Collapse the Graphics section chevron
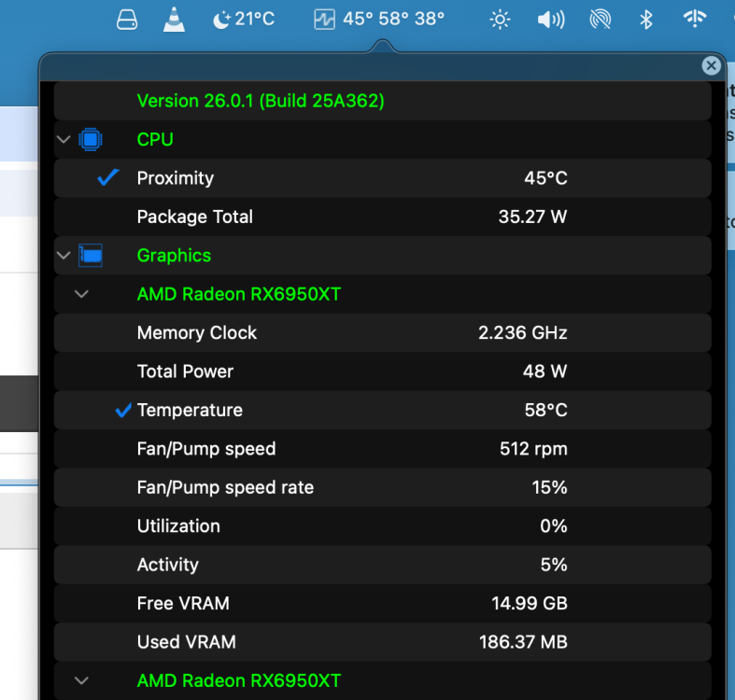735x700 pixels. point(64,256)
